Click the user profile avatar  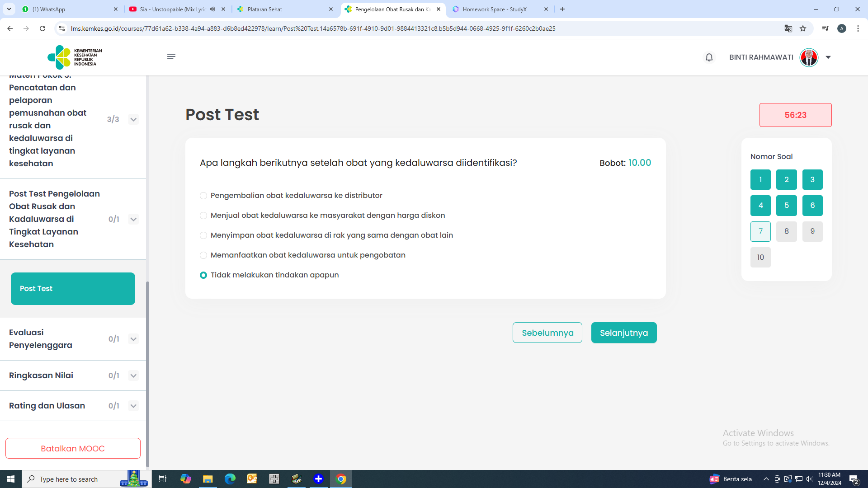click(809, 57)
